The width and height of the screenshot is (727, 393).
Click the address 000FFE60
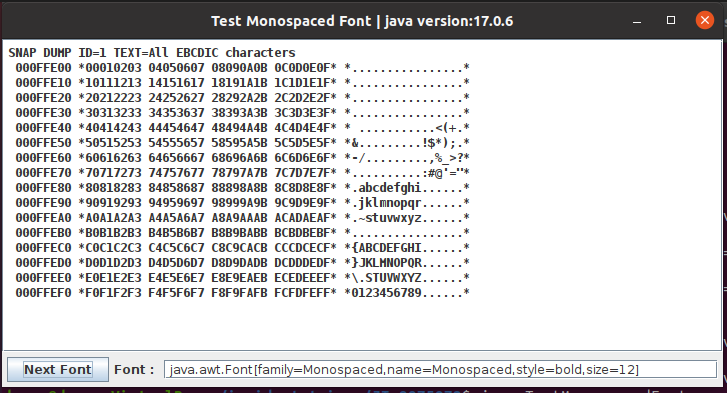pyautogui.click(x=44, y=158)
